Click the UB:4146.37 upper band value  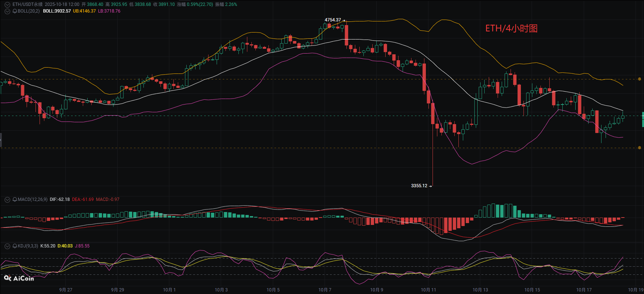[84, 11]
